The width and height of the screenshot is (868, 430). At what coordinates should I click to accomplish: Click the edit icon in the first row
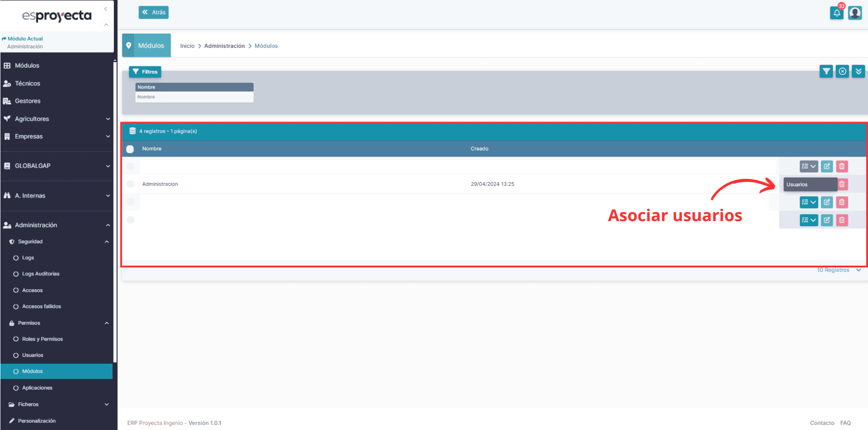coord(827,166)
